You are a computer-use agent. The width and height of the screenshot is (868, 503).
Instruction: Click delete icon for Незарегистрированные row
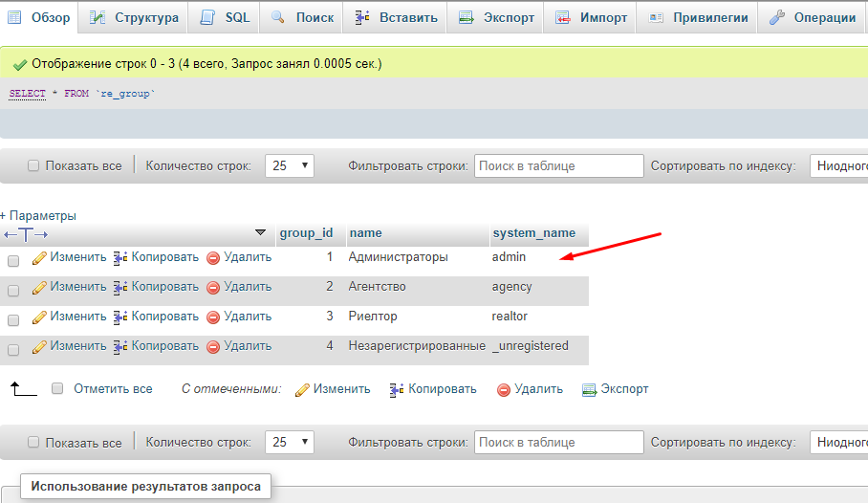(213, 347)
